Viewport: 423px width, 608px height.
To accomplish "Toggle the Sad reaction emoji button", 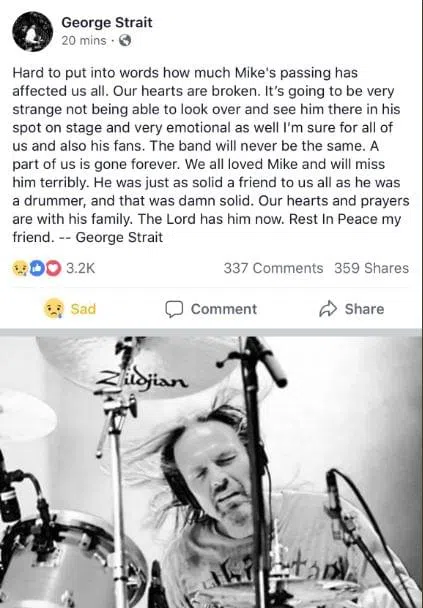I will (x=54, y=309).
